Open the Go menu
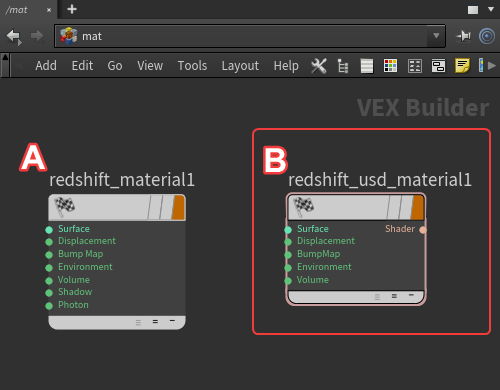 click(115, 66)
